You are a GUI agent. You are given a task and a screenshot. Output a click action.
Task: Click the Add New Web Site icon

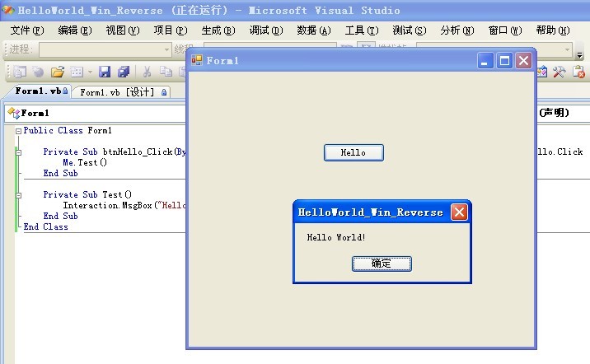tap(38, 72)
